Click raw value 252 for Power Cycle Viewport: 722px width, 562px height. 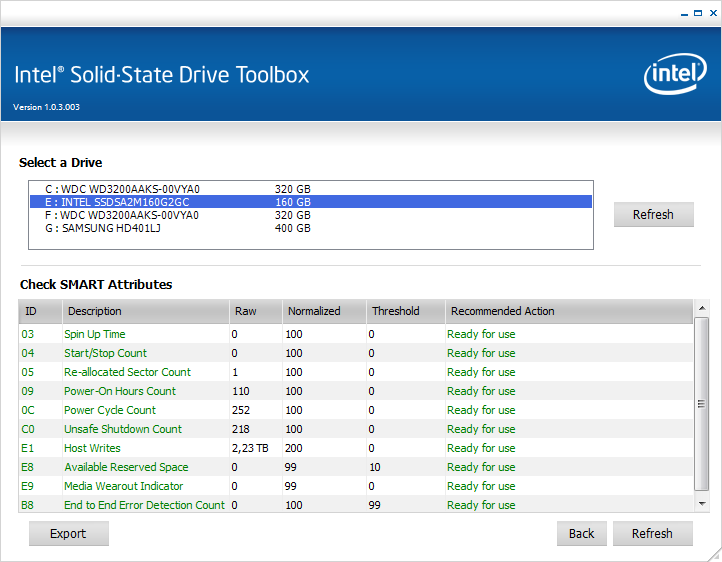pyautogui.click(x=241, y=410)
